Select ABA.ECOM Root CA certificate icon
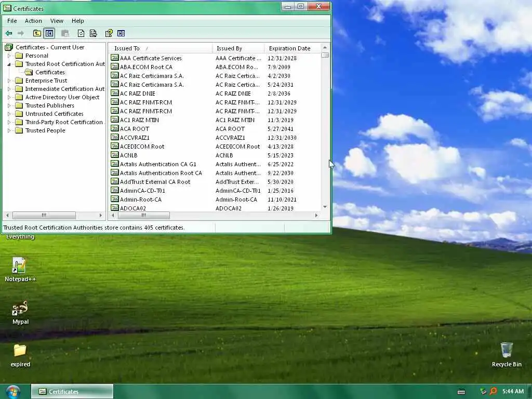 click(x=115, y=67)
